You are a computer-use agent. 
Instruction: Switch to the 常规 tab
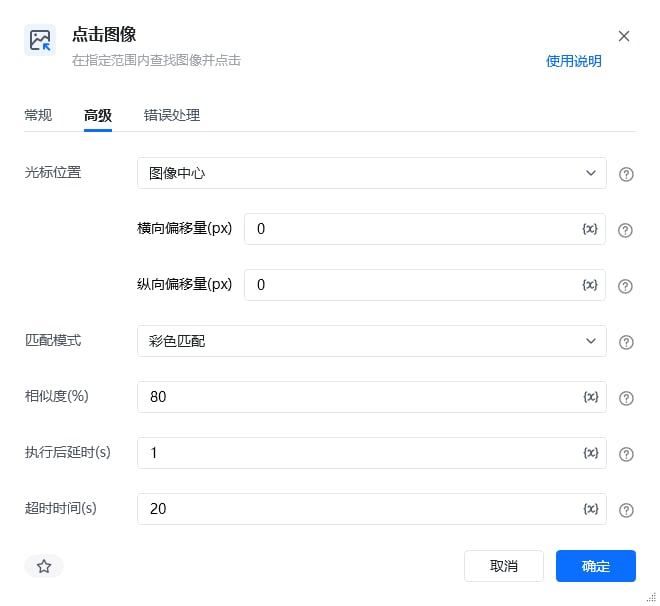(x=38, y=115)
